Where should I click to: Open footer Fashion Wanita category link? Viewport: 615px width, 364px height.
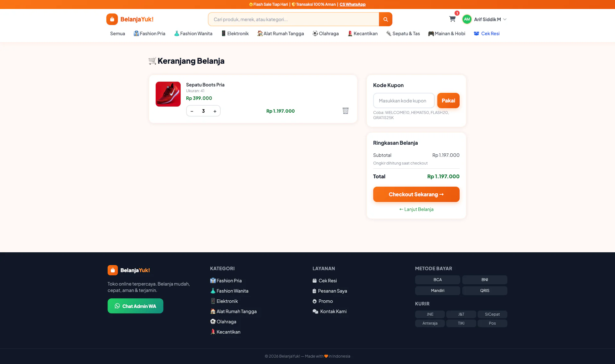coord(229,291)
